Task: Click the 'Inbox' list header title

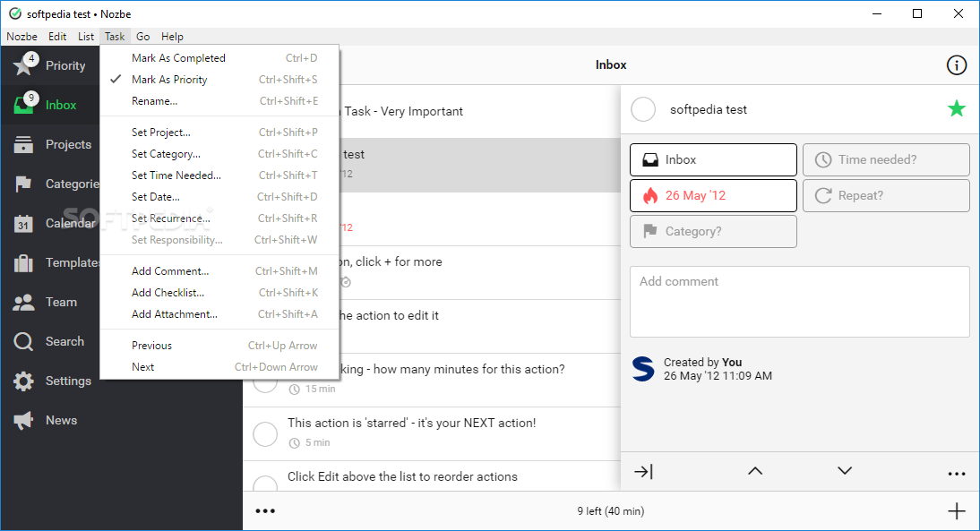Action: tap(611, 65)
